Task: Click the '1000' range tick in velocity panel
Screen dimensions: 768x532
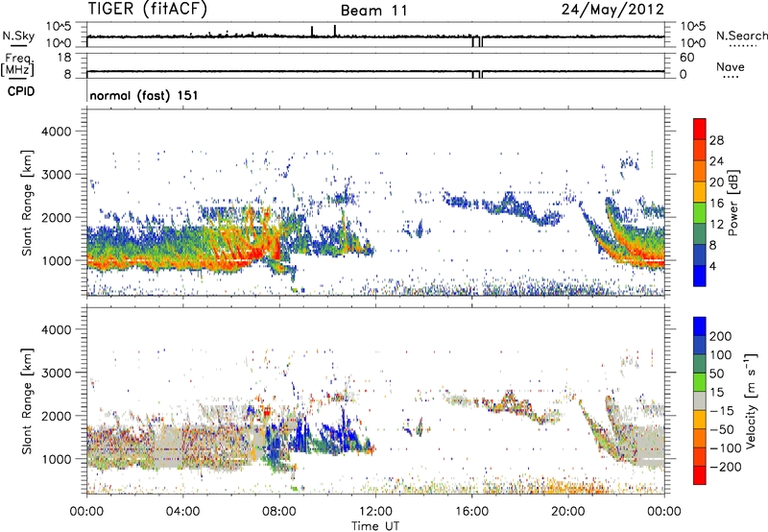Action: coord(57,459)
